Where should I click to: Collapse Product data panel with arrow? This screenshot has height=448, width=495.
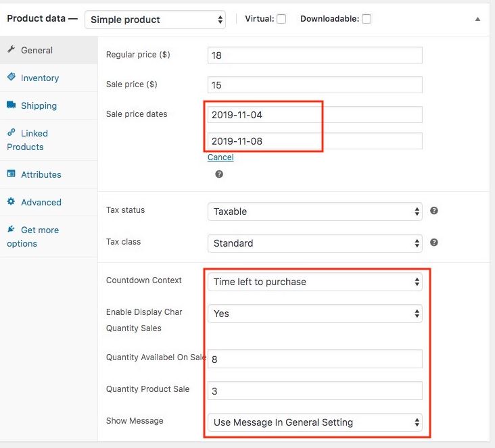(477, 19)
